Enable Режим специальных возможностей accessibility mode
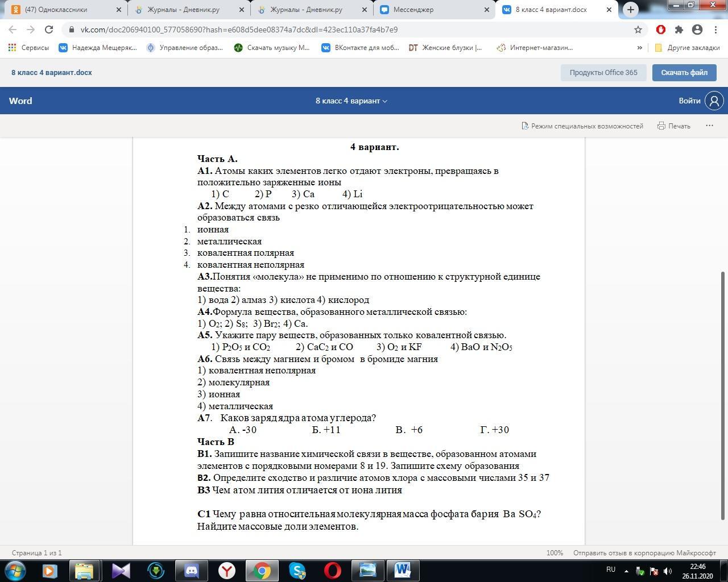This screenshot has width=728, height=582. tap(582, 126)
